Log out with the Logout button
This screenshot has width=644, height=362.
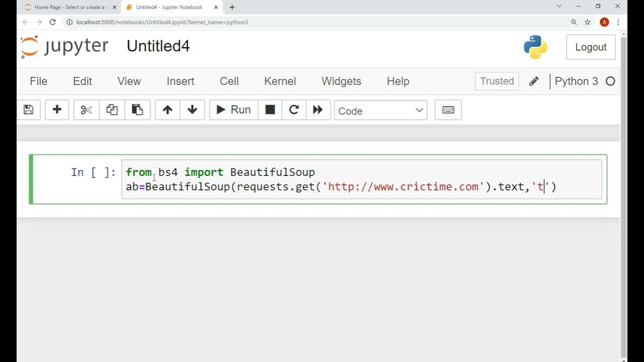coord(591,47)
